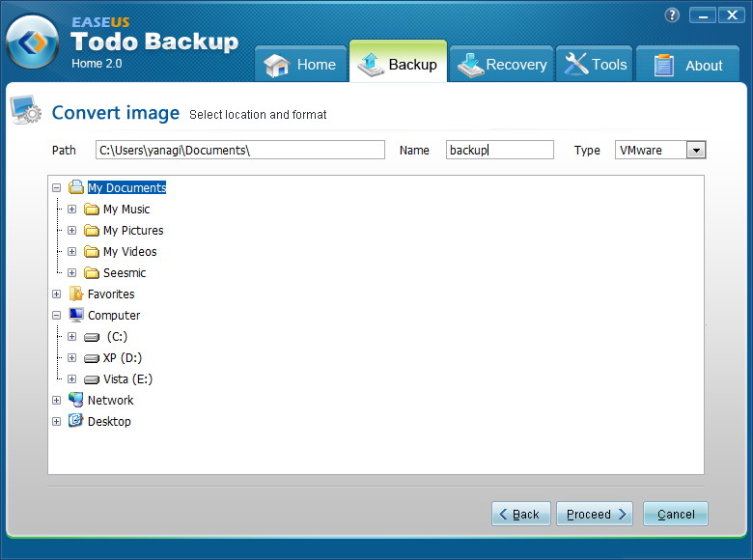The width and height of the screenshot is (753, 560).
Task: Click the Favorites star folder icon
Action: [x=76, y=294]
